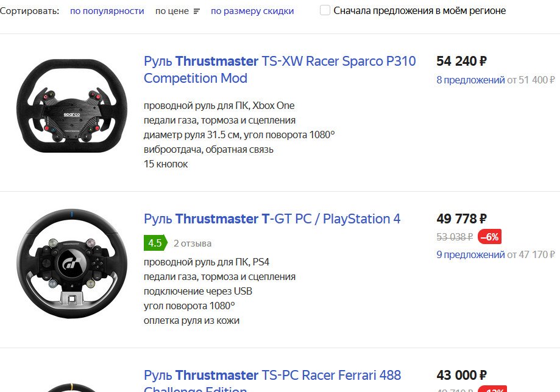
Task: Click the crossed-out 53 038 ₽ old price
Action: point(455,237)
